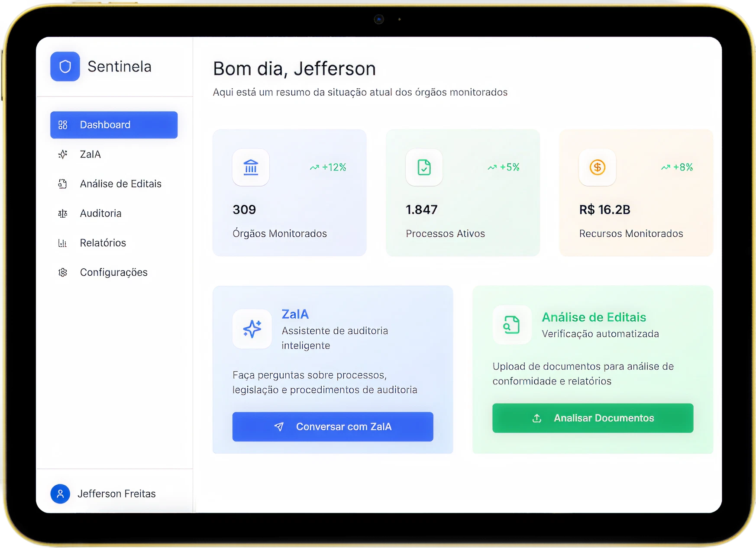Click the user avatar icon next to Jefferson Freitas
Viewport: 756px width, 548px height.
coord(60,494)
